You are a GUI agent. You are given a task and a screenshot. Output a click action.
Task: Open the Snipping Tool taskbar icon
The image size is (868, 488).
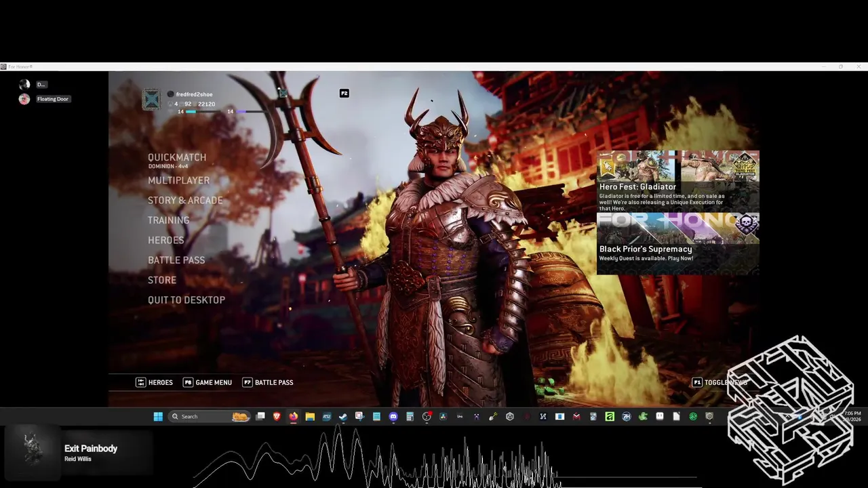(359, 416)
